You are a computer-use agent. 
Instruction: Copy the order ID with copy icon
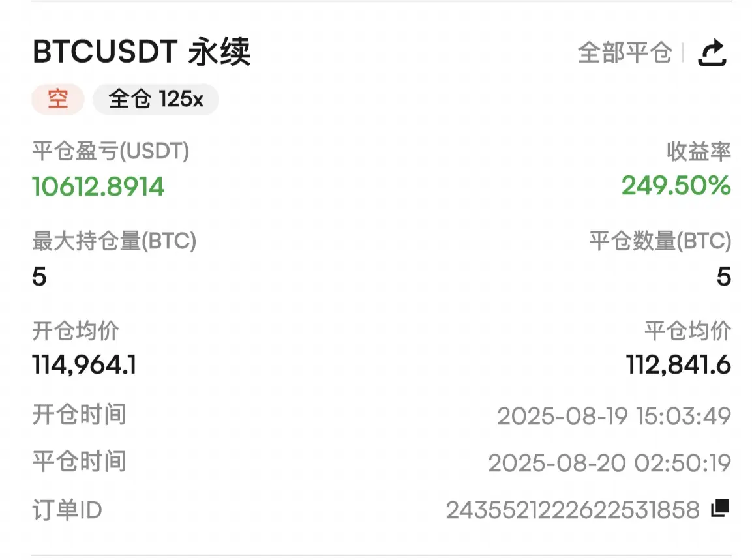click(720, 508)
